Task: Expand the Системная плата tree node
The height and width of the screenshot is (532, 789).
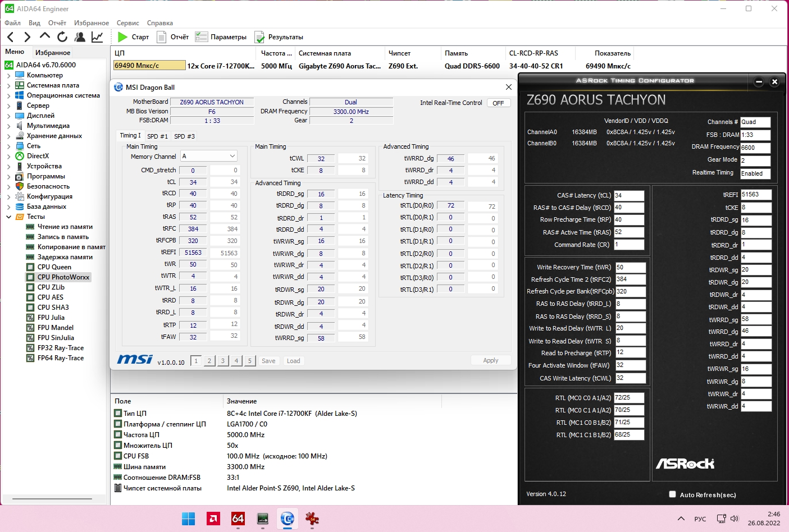Action: (x=8, y=85)
